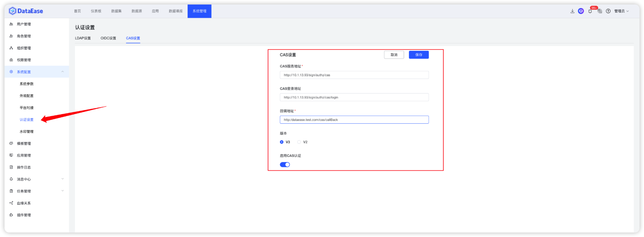Screen dimensions: 644x237
Task: Open 外观配置 in the sidebar
Action: click(27, 96)
